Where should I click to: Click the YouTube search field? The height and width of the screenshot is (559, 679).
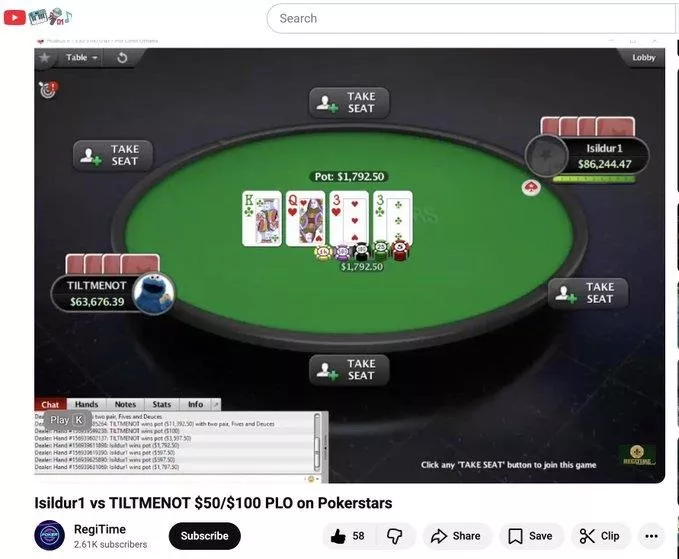click(472, 18)
